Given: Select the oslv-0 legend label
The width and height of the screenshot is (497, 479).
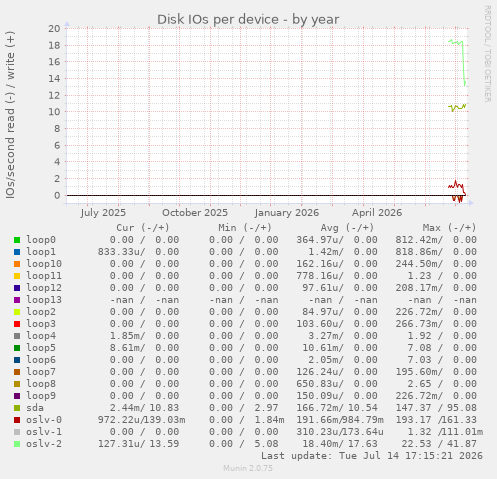Looking at the screenshot, I should (x=44, y=420).
